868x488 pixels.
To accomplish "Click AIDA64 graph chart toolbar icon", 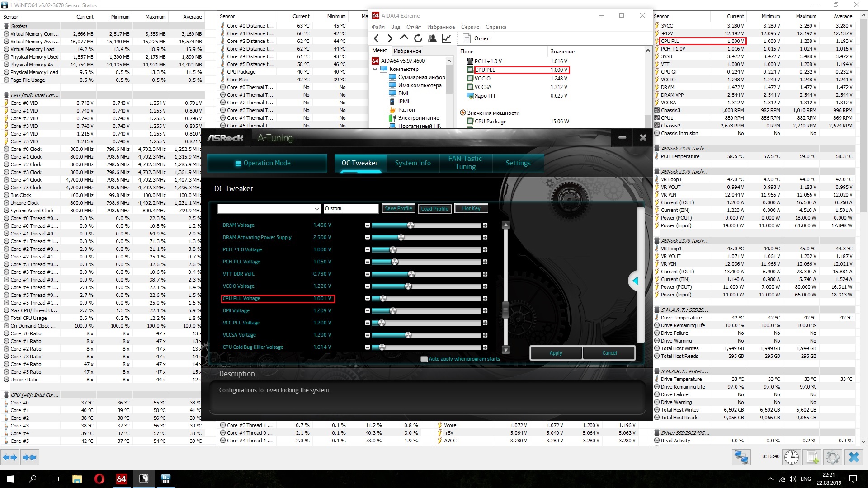I will (x=446, y=38).
